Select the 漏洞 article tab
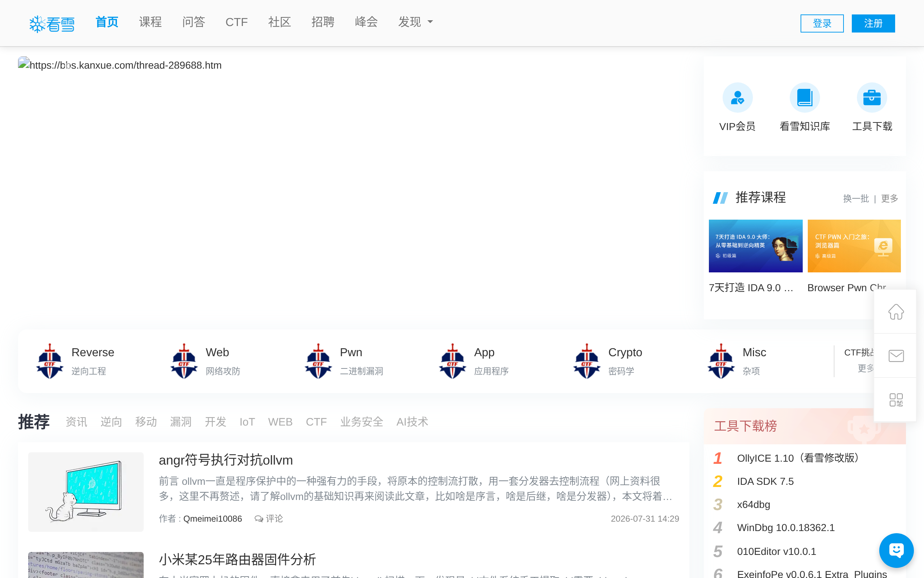This screenshot has width=924, height=578. click(180, 422)
